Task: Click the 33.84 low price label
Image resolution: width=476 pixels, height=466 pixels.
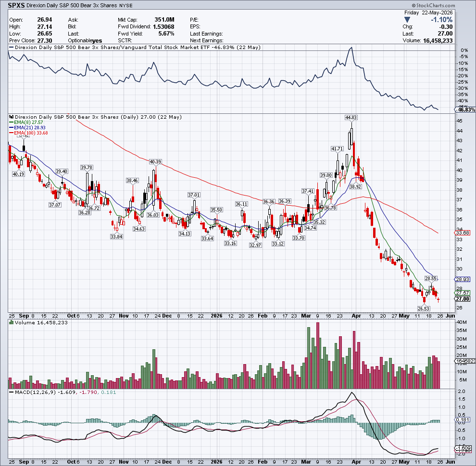Action: pos(116,237)
